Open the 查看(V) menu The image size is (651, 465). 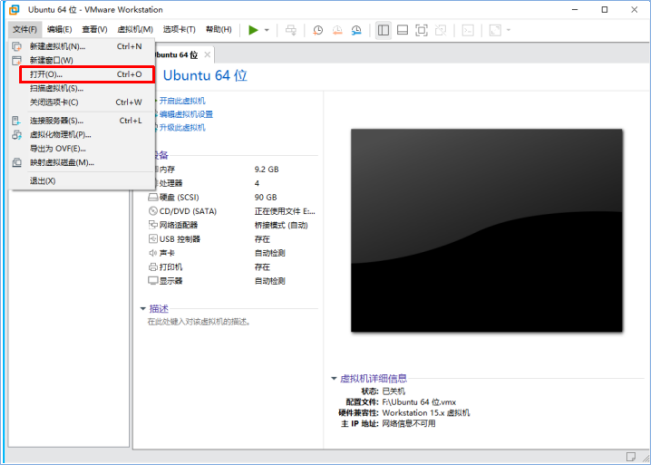click(x=95, y=29)
